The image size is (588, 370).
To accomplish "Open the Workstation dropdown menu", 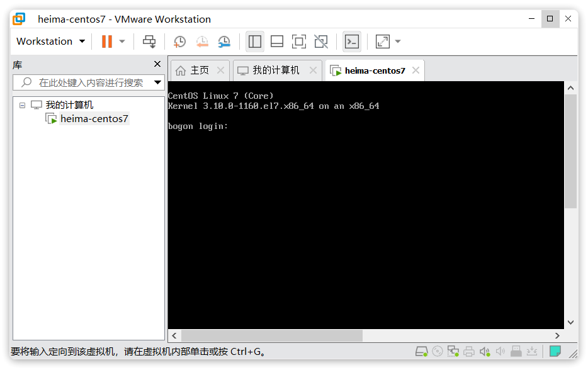I will coord(51,42).
